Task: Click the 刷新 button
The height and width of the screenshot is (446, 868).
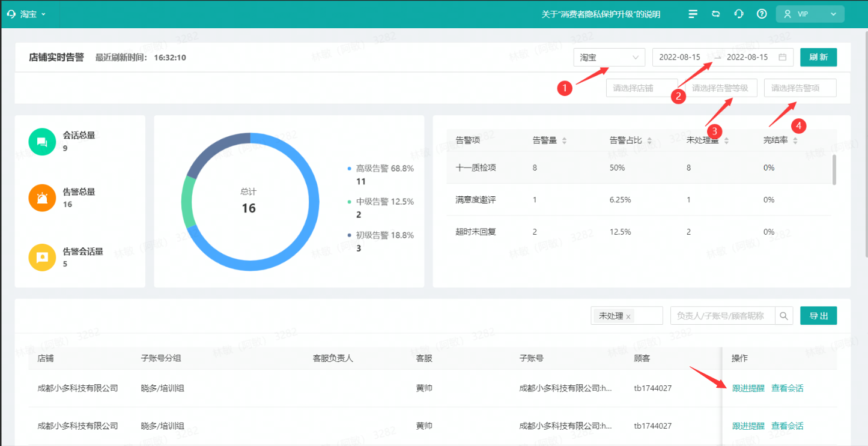Action: (x=818, y=57)
